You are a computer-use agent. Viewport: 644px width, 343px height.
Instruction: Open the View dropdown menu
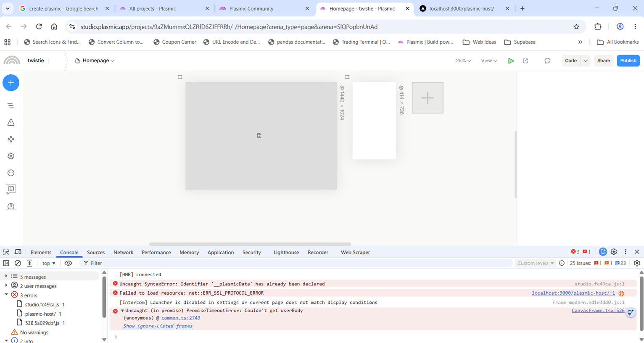pyautogui.click(x=489, y=61)
